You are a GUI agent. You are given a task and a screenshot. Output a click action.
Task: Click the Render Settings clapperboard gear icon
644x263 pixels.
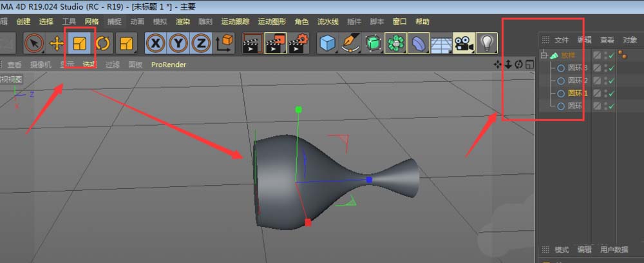coord(298,43)
